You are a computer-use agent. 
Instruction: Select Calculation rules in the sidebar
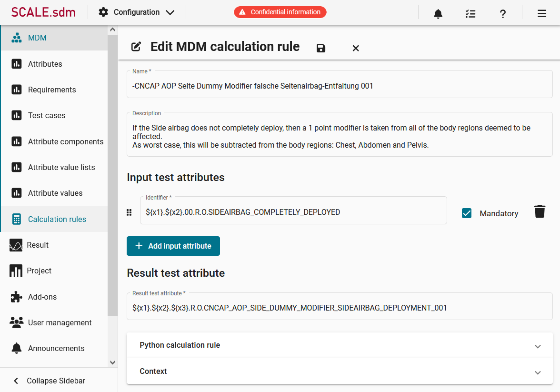54,219
